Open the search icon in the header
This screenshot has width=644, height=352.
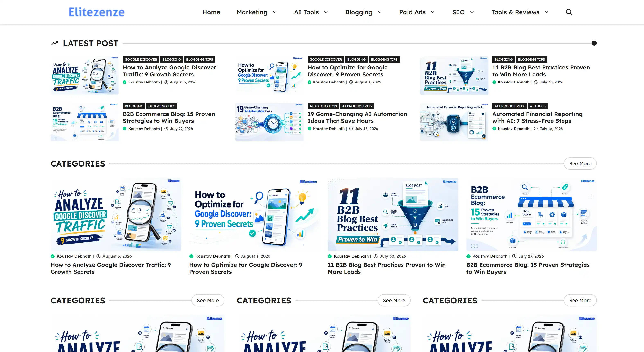569,12
